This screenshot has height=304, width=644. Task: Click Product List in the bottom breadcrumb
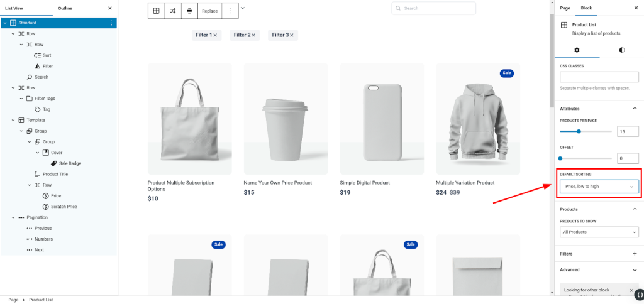[x=41, y=300]
